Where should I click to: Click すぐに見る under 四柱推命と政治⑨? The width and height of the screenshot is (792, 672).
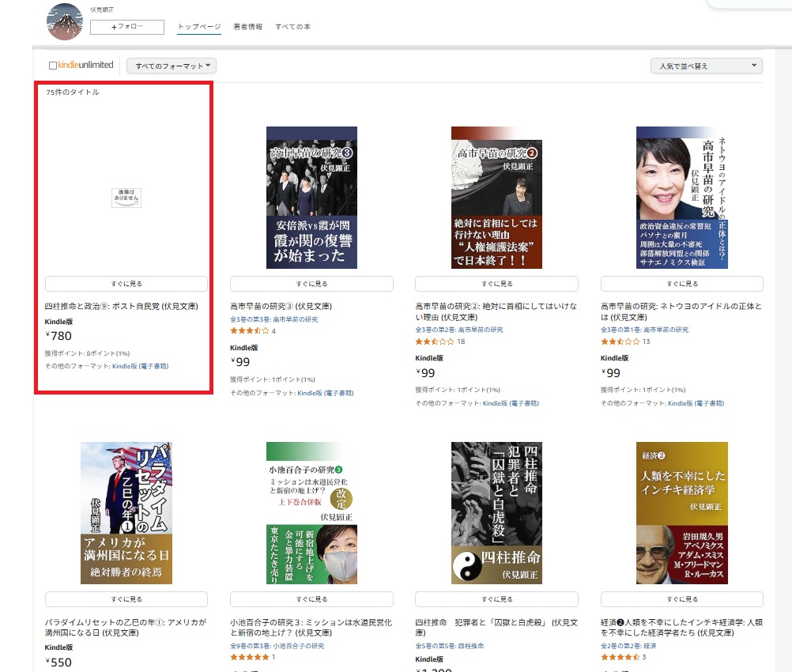[126, 284]
